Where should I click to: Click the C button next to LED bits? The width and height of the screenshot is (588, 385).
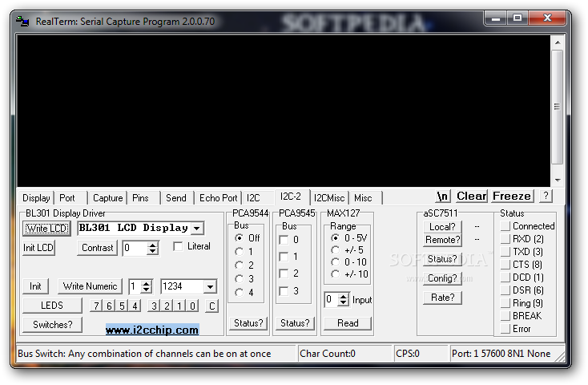point(211,306)
